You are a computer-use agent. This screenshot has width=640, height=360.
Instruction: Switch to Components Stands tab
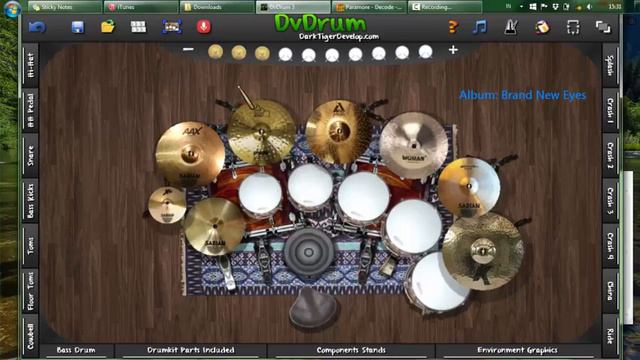click(x=351, y=350)
